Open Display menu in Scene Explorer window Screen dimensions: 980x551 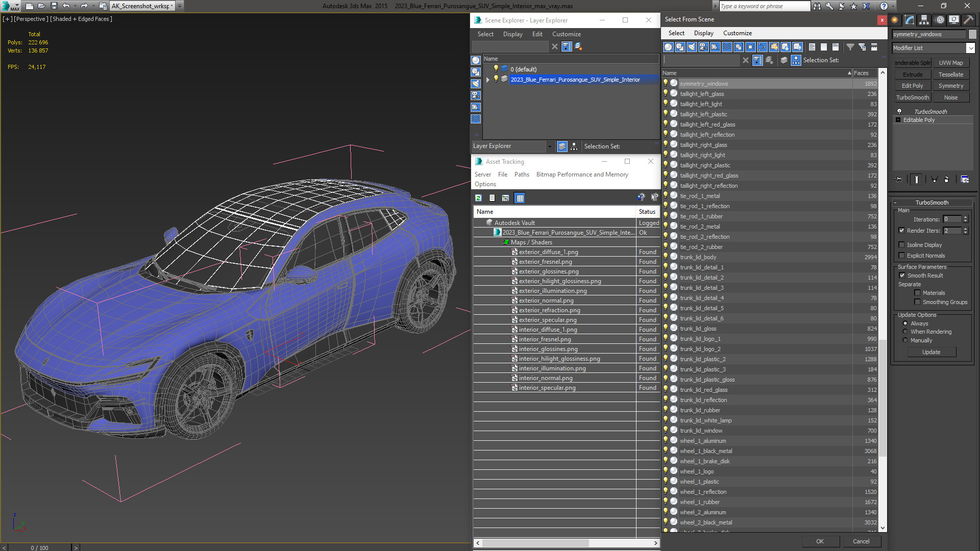[512, 34]
